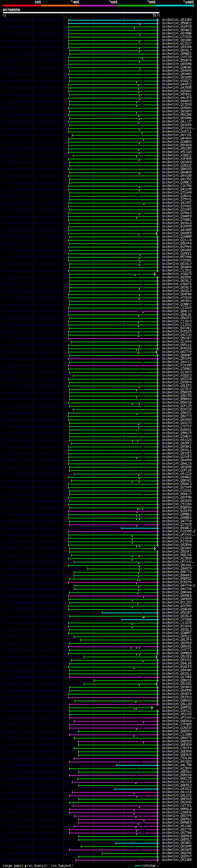Click UniRef100_Q8L5F4 label
Screen dimensions: 197x868
pos(177,640)
